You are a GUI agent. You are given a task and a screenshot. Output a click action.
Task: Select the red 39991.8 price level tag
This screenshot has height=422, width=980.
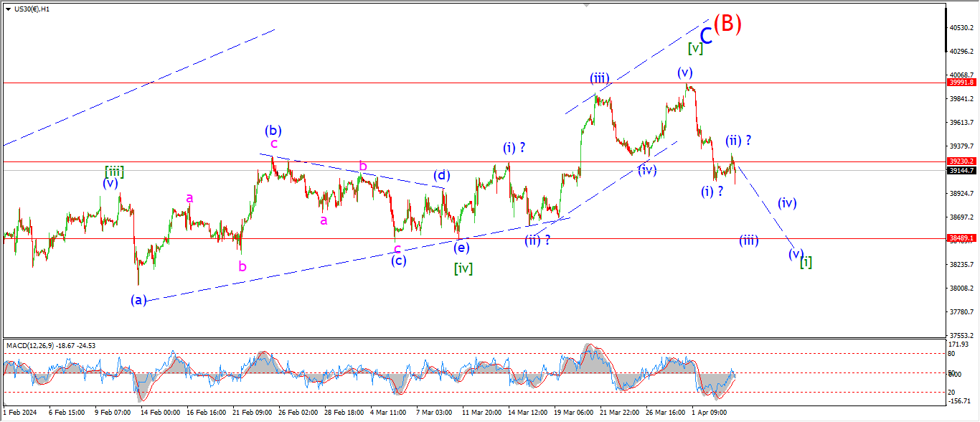[x=961, y=83]
